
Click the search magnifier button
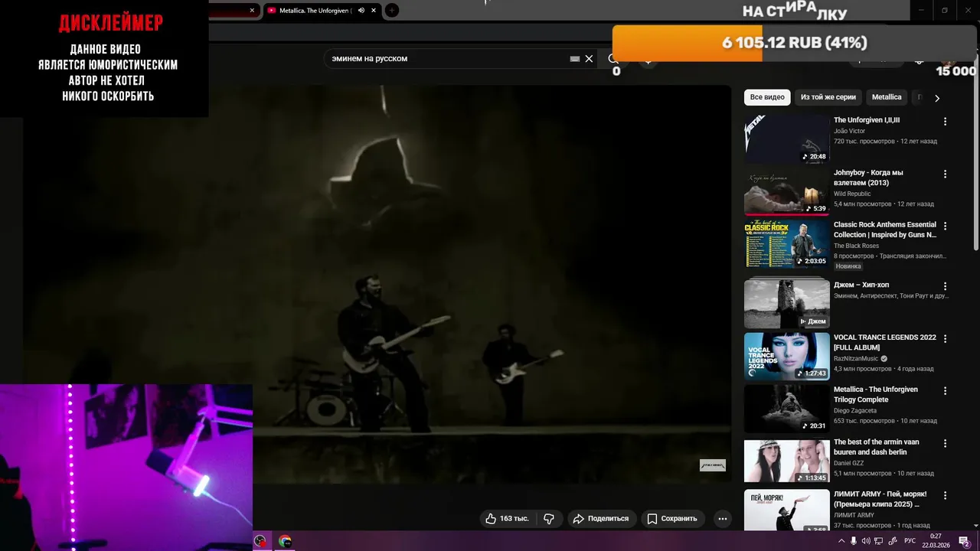(613, 58)
